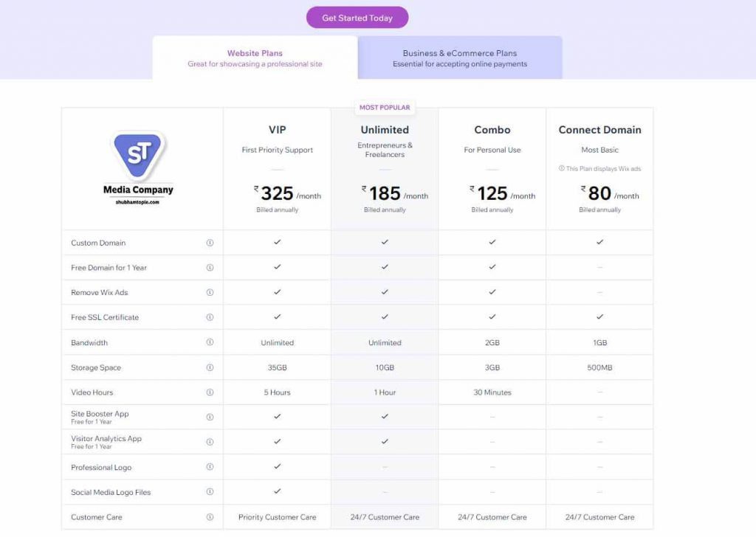Click the Bandwidth info icon
The image size is (756, 537).
click(210, 342)
